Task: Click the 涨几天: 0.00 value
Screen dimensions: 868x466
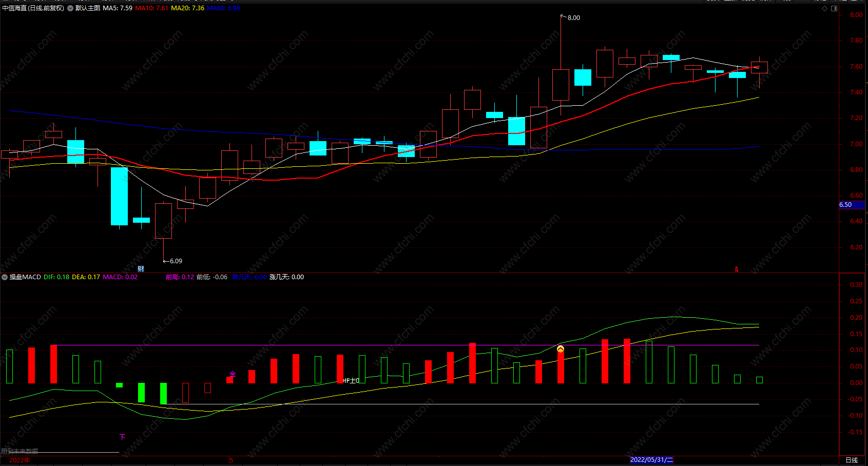Action: tap(286, 277)
